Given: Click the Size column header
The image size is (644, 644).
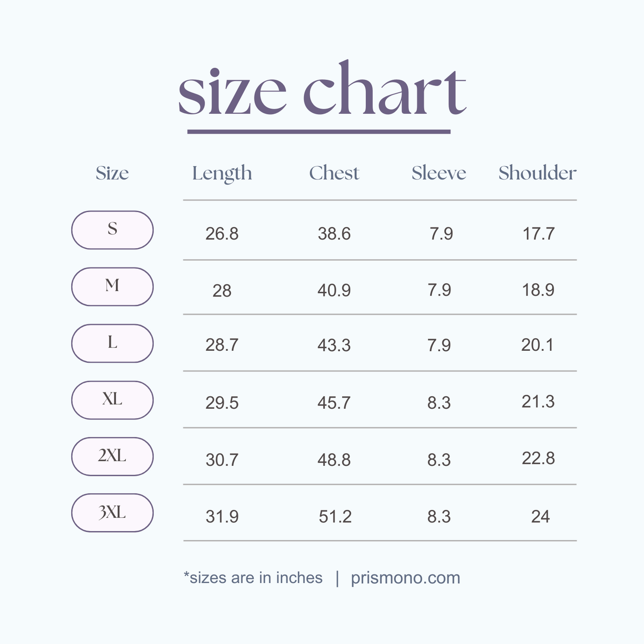Looking at the screenshot, I should (112, 173).
